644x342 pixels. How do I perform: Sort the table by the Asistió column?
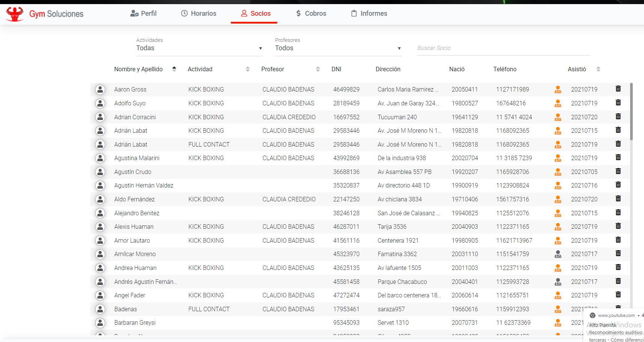(598, 69)
